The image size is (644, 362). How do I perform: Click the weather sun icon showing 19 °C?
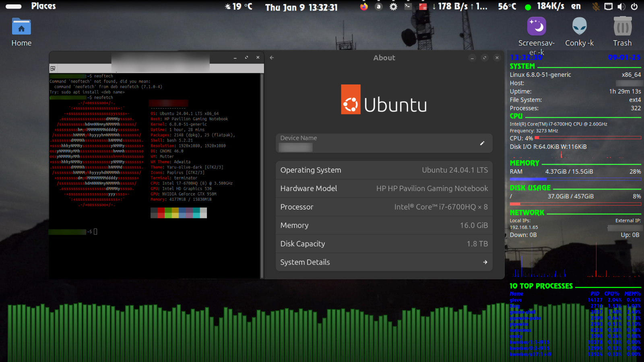(228, 6)
